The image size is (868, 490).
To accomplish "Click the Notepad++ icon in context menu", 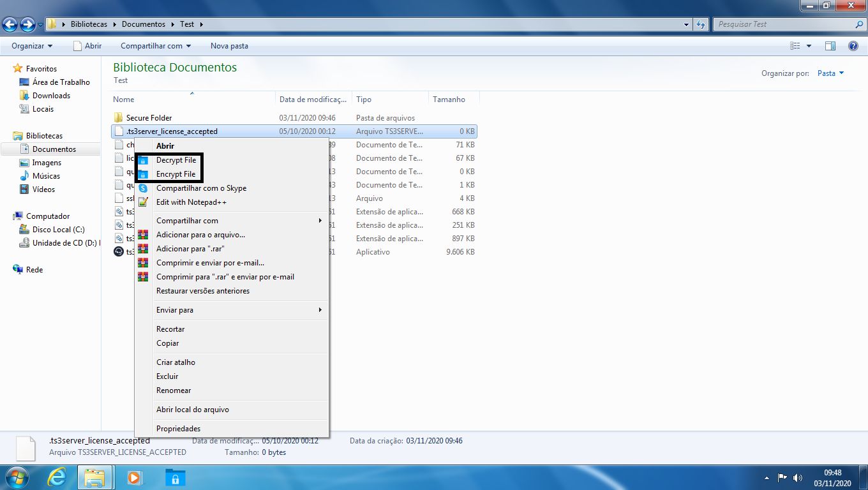I will pyautogui.click(x=144, y=202).
